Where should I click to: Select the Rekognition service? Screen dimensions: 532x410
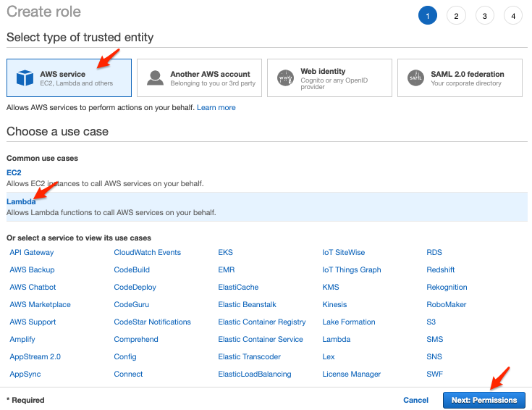[x=447, y=287]
